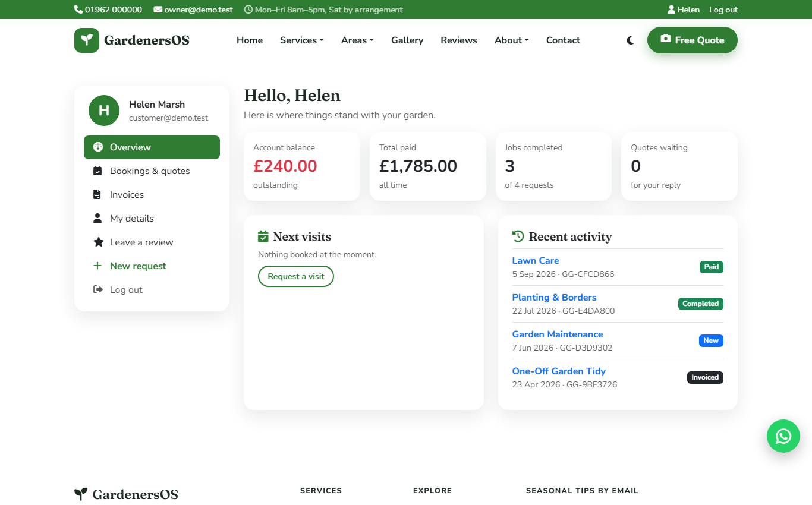Expand the About dropdown menu
This screenshot has height=505, width=812.
click(x=512, y=40)
